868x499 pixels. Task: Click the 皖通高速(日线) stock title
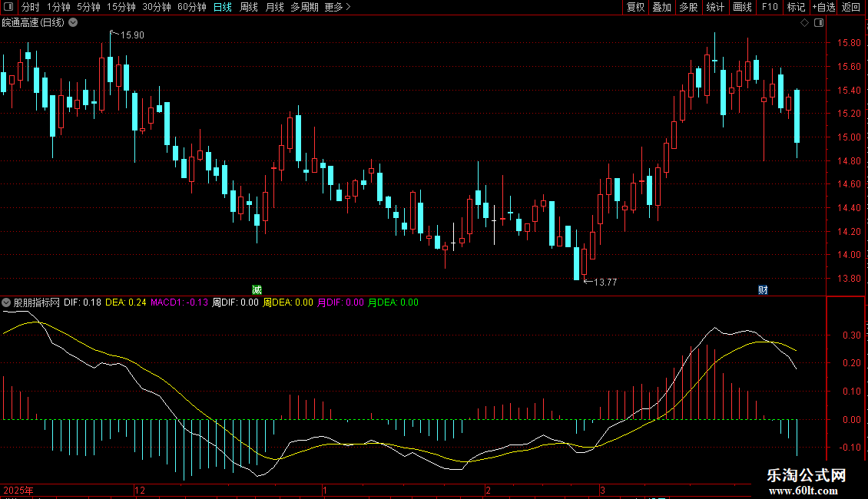(33, 23)
